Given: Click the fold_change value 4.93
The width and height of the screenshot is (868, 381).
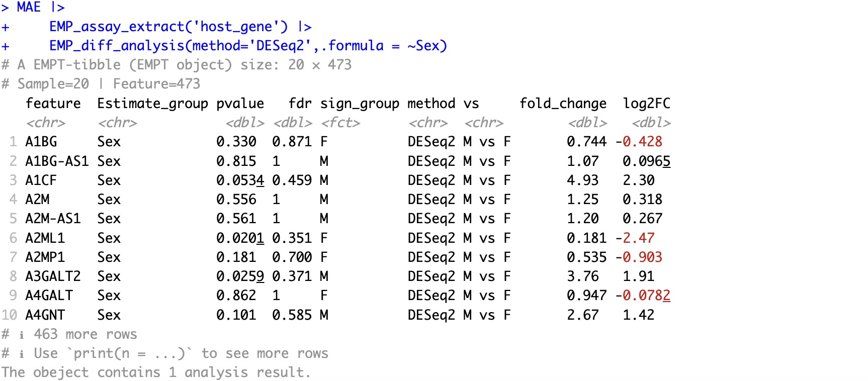Looking at the screenshot, I should click(x=582, y=180).
